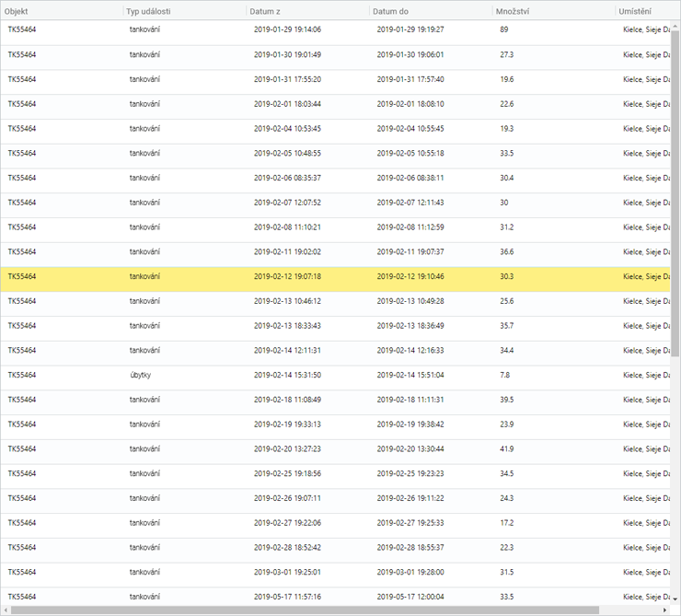Click quantity value 19.6
This screenshot has height=616, width=681.
pyautogui.click(x=506, y=79)
